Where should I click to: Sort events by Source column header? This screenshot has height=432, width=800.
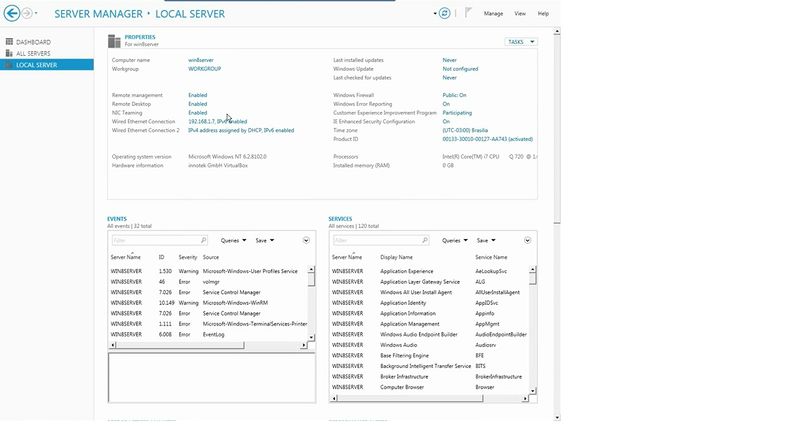pos(211,258)
